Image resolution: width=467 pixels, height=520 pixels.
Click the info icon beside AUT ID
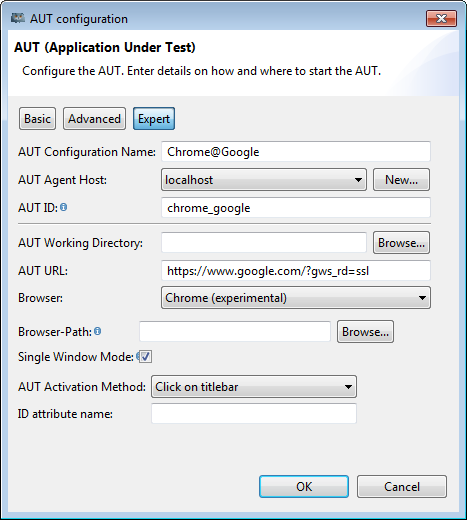[63, 207]
